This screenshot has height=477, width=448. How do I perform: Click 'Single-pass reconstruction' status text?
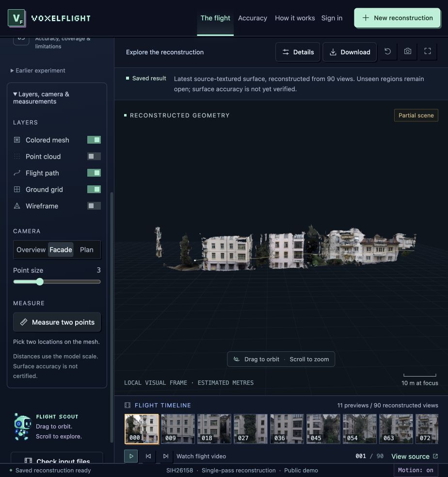pyautogui.click(x=239, y=470)
